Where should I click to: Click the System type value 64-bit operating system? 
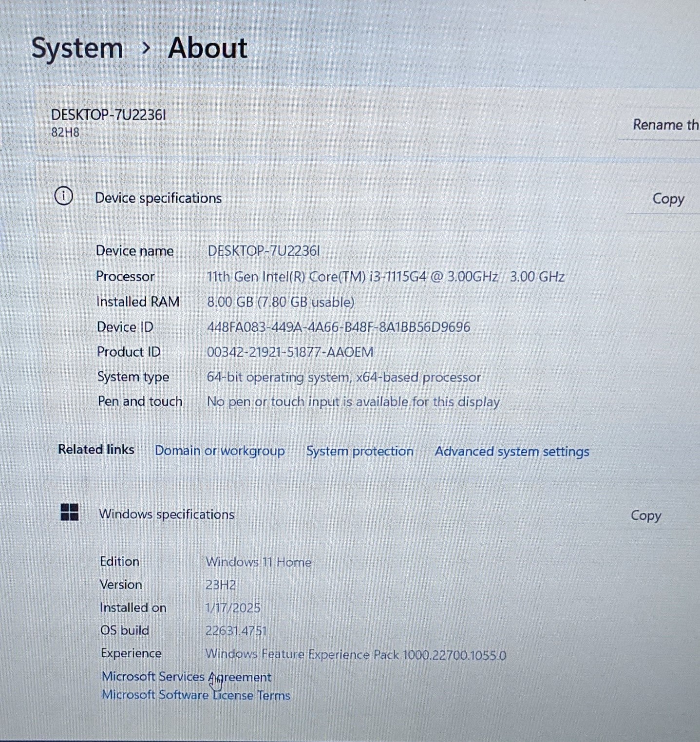click(344, 377)
